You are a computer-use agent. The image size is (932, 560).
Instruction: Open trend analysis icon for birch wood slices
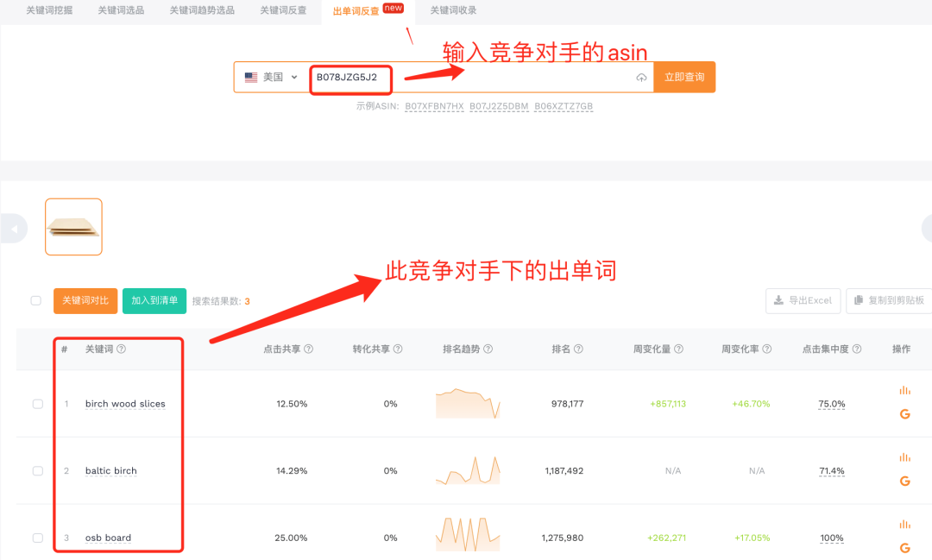[904, 390]
